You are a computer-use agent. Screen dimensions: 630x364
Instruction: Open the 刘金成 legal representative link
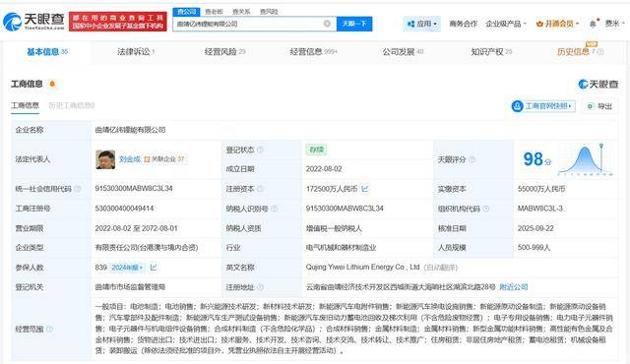(x=129, y=159)
